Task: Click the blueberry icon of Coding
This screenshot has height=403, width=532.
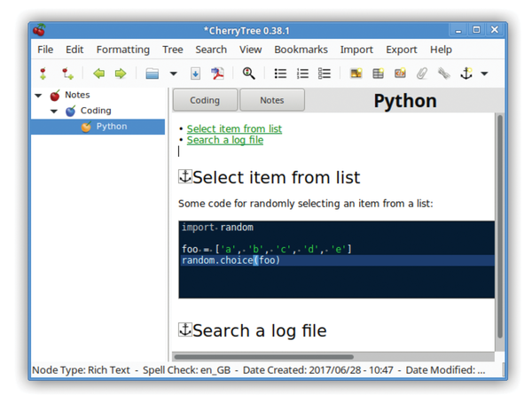Action: [x=71, y=111]
